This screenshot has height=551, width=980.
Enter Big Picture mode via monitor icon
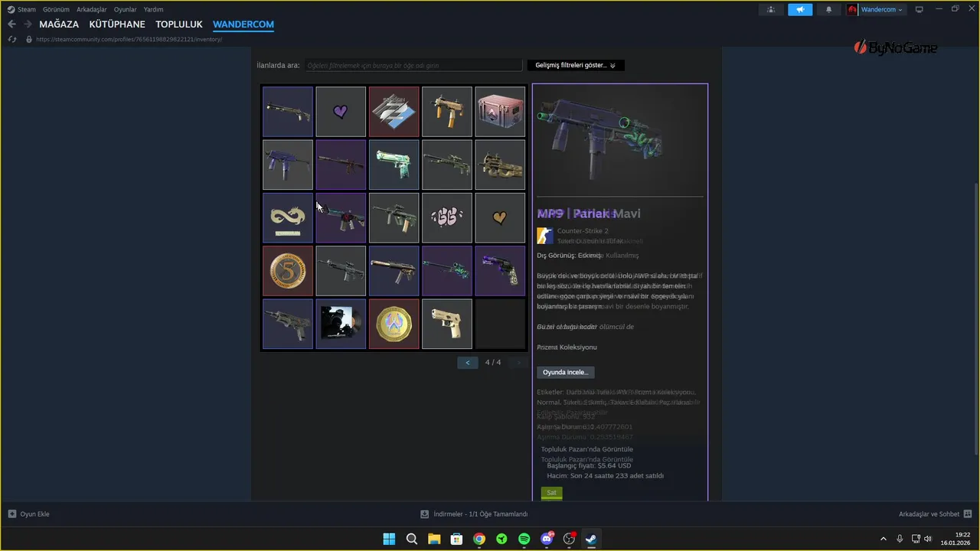(920, 9)
